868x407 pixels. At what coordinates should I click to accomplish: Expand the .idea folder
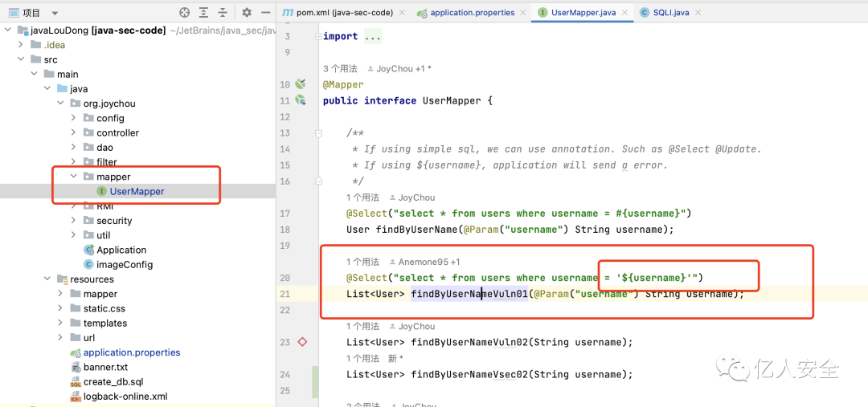(20, 45)
